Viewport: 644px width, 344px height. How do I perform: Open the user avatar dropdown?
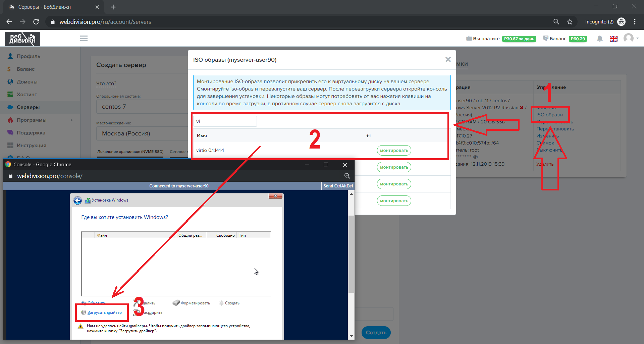[631, 38]
